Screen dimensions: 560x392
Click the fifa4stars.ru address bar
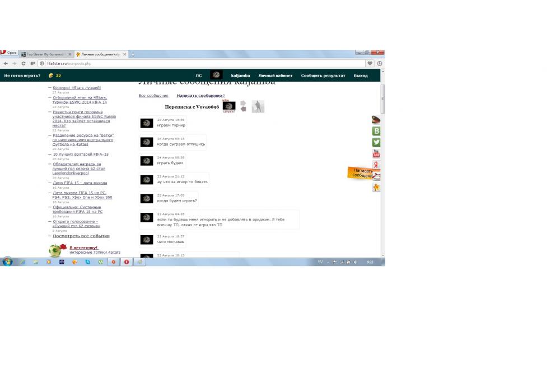point(202,63)
